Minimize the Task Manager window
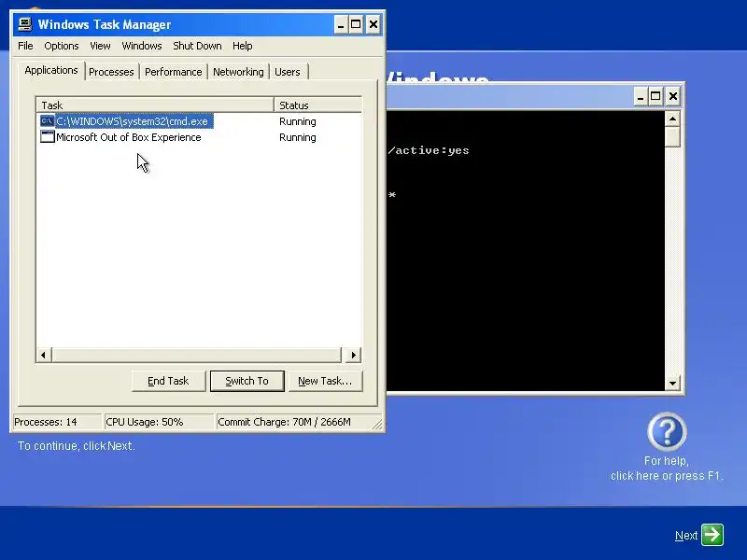The width and height of the screenshot is (747, 560). click(340, 24)
